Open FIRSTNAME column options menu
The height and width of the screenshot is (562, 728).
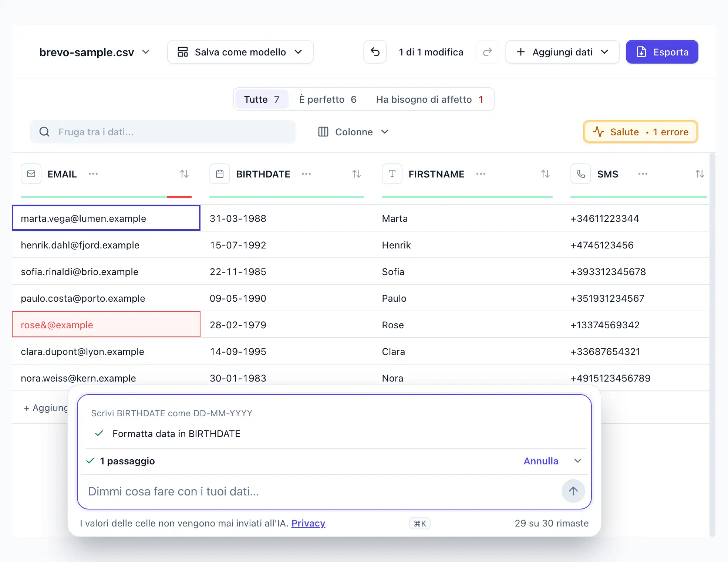click(x=481, y=174)
